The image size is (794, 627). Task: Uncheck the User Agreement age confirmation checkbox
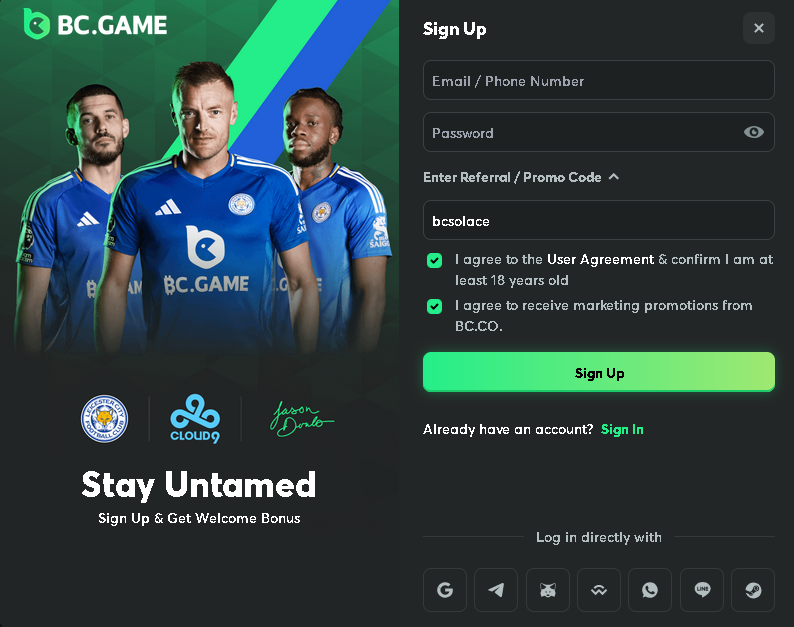tap(434, 260)
